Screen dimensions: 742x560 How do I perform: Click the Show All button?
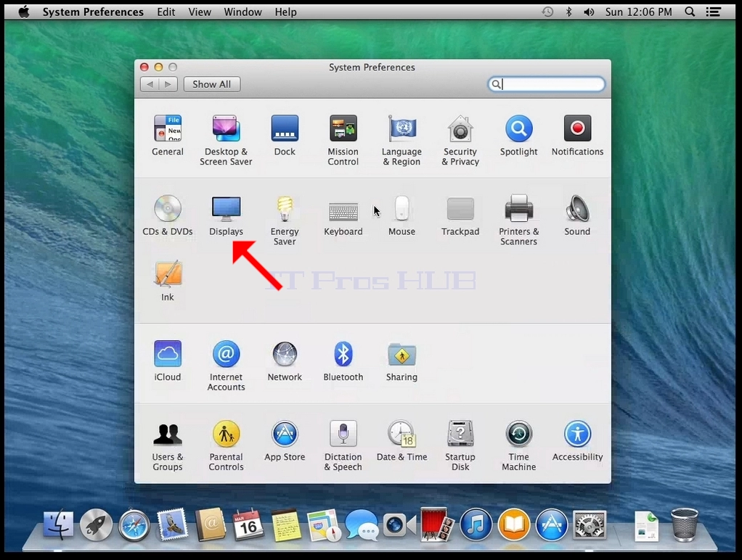(x=212, y=84)
